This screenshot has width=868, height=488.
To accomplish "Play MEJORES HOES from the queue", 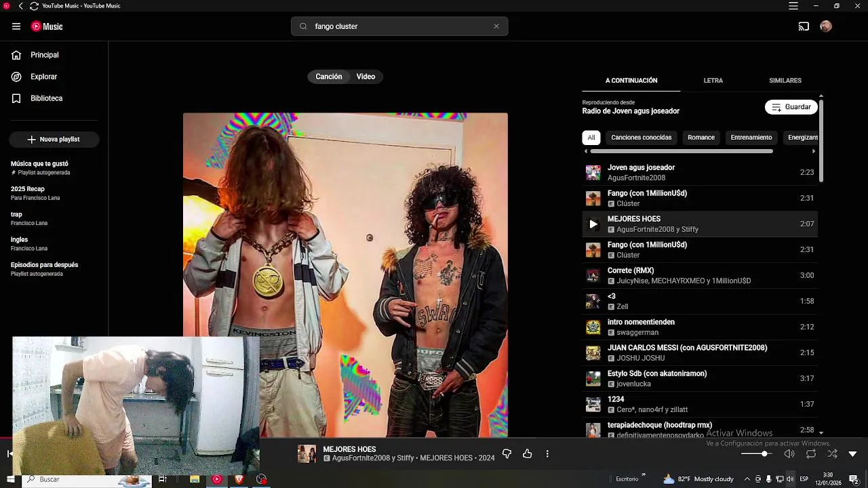I will tap(593, 224).
